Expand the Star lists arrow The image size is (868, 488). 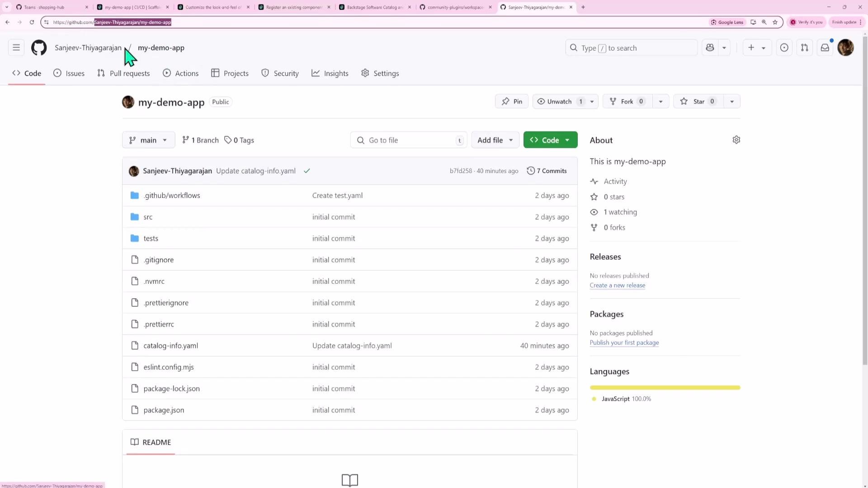click(732, 102)
